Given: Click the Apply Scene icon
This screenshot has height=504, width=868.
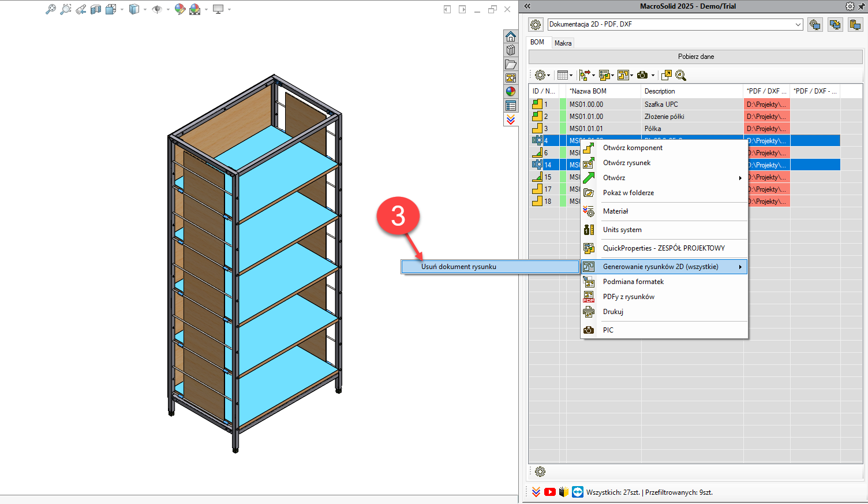Looking at the screenshot, I should 195,9.
